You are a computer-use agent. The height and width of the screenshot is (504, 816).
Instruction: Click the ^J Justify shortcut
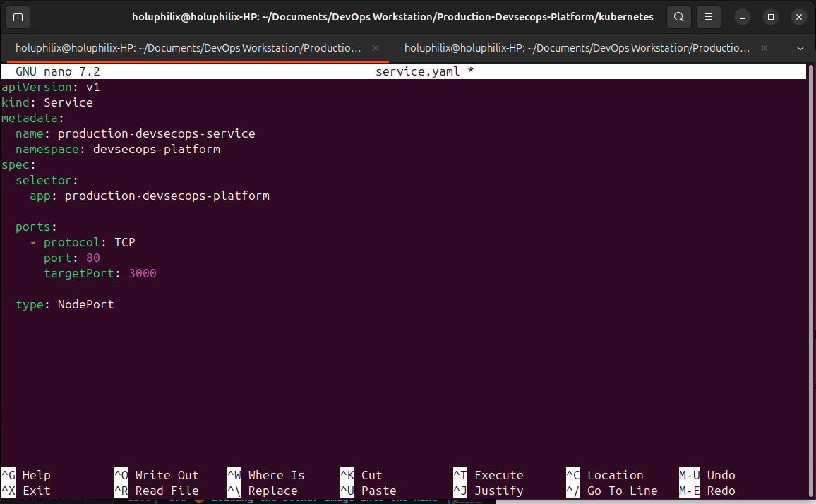[x=488, y=491]
